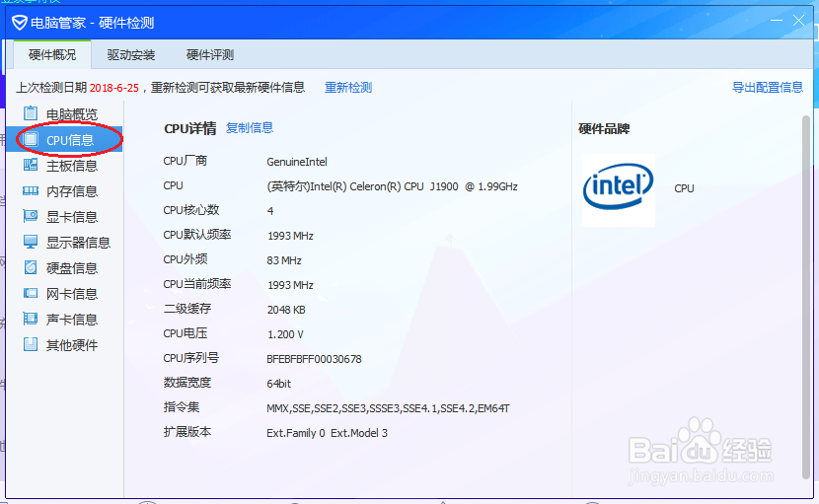Image resolution: width=819 pixels, height=504 pixels.
Task: Click the Intel brand logo
Action: [619, 189]
